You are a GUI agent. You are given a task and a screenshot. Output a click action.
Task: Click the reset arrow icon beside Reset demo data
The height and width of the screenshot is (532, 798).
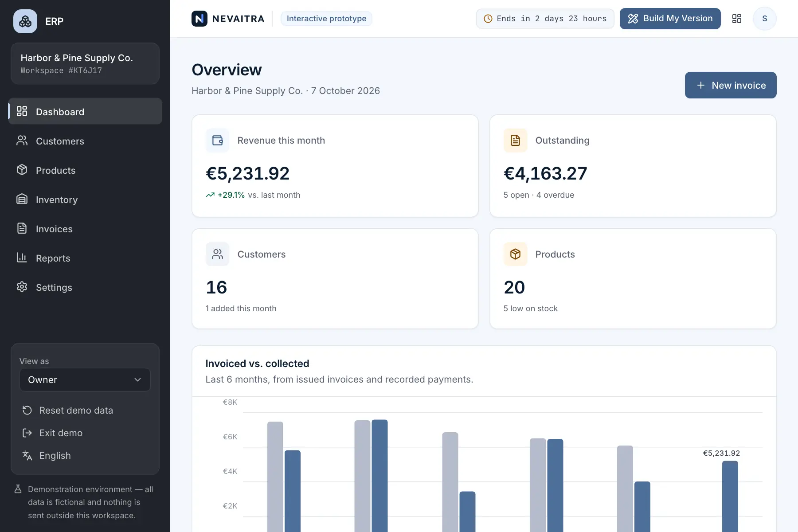(x=27, y=411)
